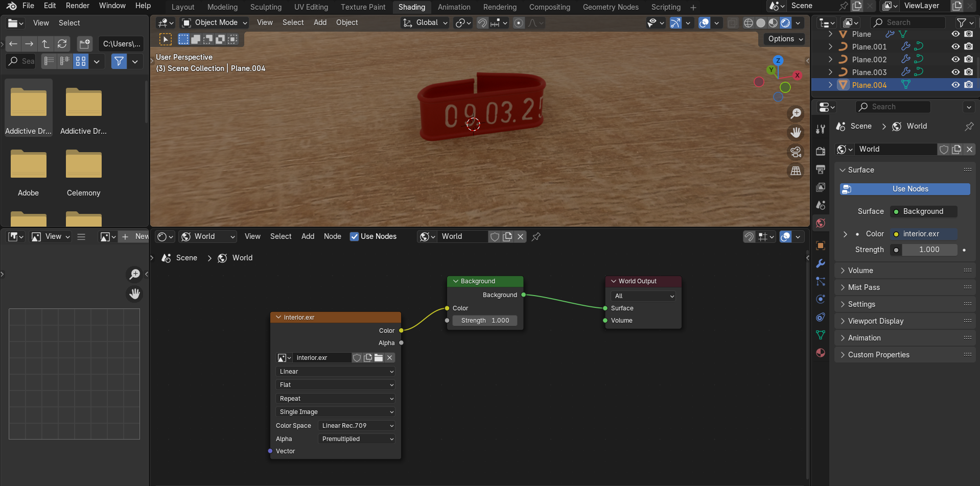
Task: Expand the Volume panel in World properties
Action: click(x=860, y=271)
